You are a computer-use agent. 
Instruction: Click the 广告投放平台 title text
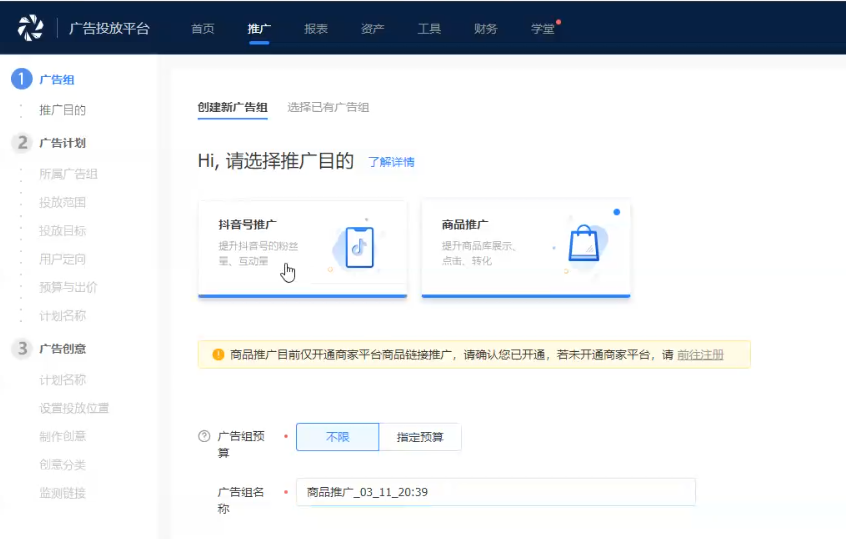110,28
